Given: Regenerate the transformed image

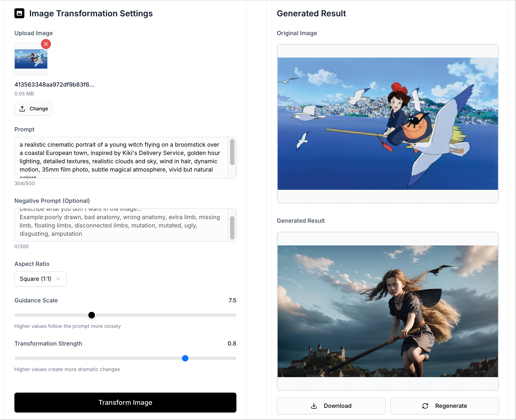Looking at the screenshot, I should [444, 406].
